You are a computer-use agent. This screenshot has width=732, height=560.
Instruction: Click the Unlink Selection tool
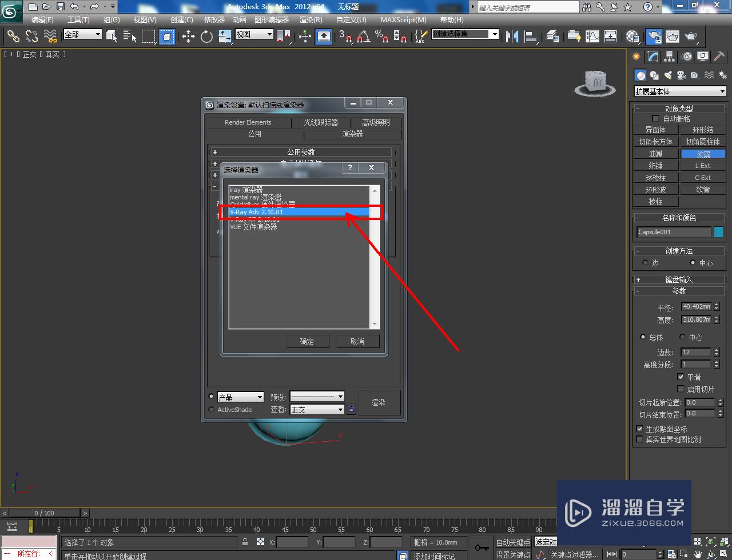31,37
